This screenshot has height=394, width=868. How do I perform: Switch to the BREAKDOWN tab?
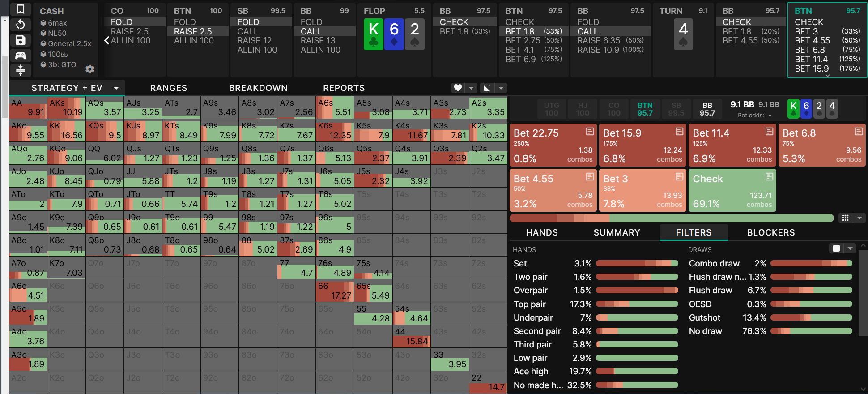coord(258,88)
